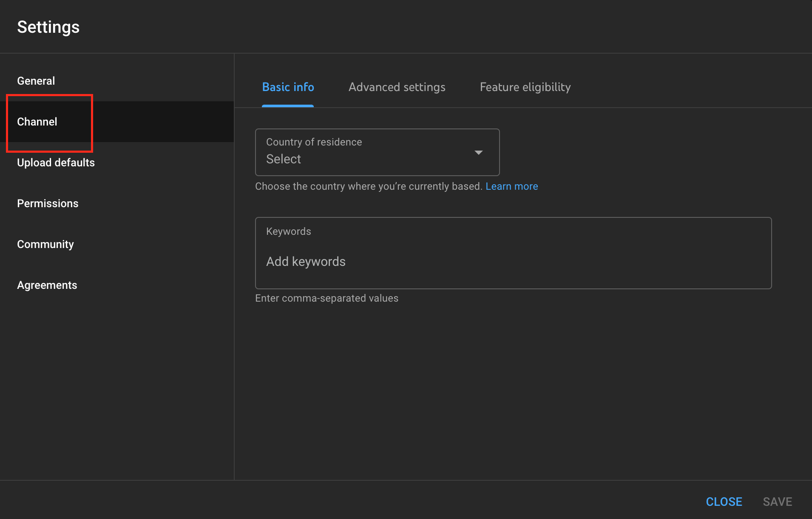The width and height of the screenshot is (812, 519).
Task: Click the dropdown arrow in Country of residence
Action: [x=479, y=152]
